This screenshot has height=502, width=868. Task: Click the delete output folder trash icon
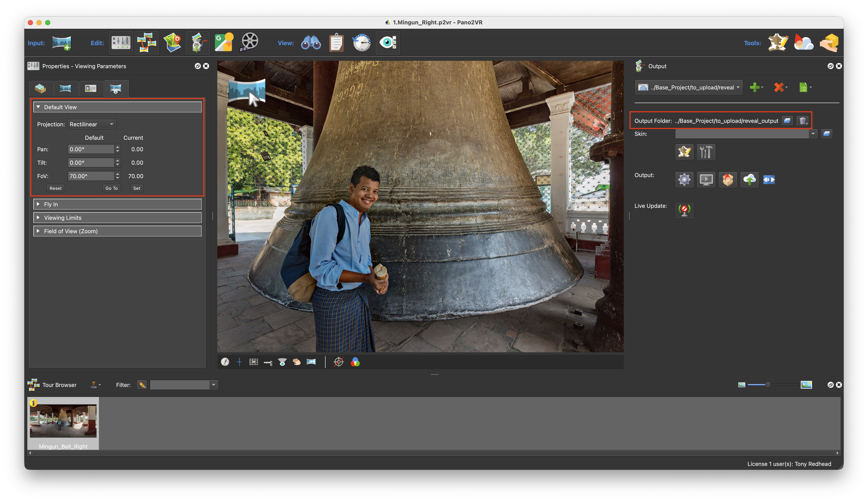(x=802, y=121)
